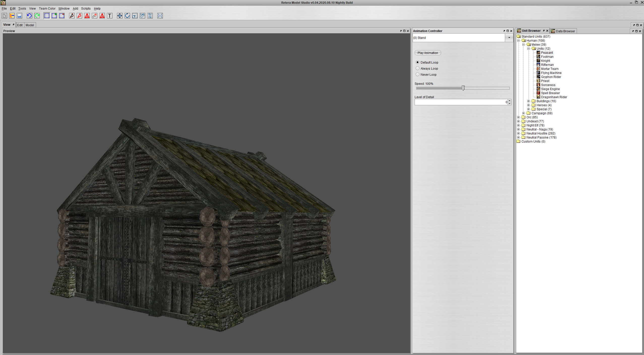Select the T text tool icon
The width and height of the screenshot is (644, 355).
click(x=110, y=16)
